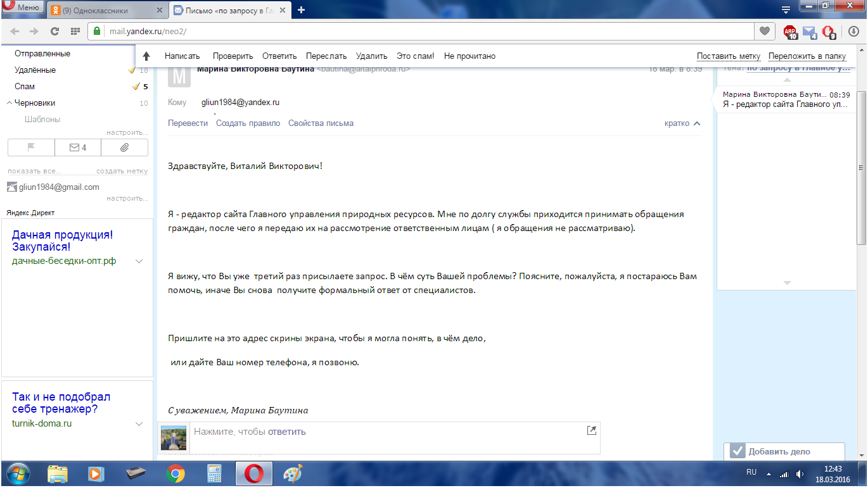This screenshot has width=868, height=488.
Task: Open the Opera 'Меню' button
Action: click(x=22, y=8)
